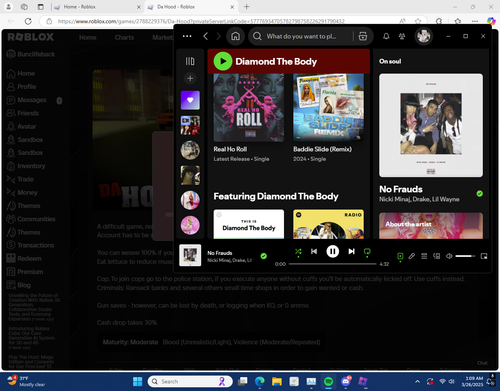Open the play queue icon
Image resolution: width=500 pixels, height=391 pixels.
point(424,256)
